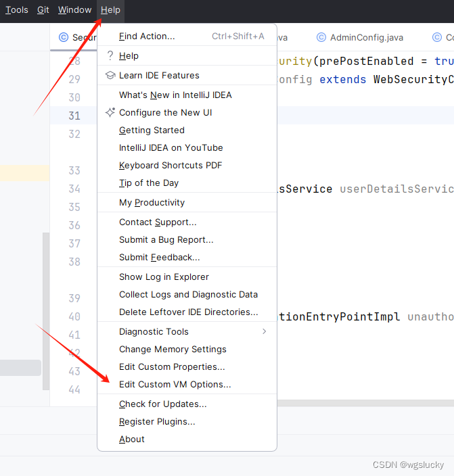Click line number 44 in the gutter
Viewport: 454px width, 476px height.
(x=74, y=389)
